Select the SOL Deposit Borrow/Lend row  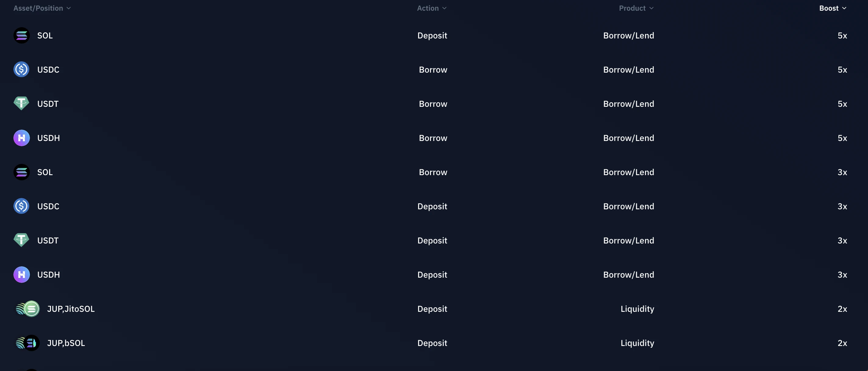click(434, 35)
